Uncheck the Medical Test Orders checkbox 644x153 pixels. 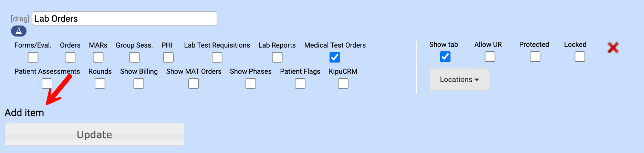tap(334, 57)
